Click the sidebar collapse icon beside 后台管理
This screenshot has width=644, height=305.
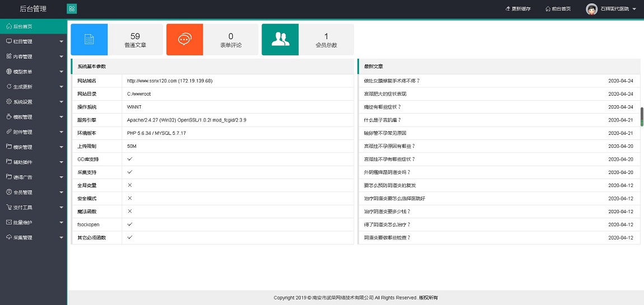72,9
